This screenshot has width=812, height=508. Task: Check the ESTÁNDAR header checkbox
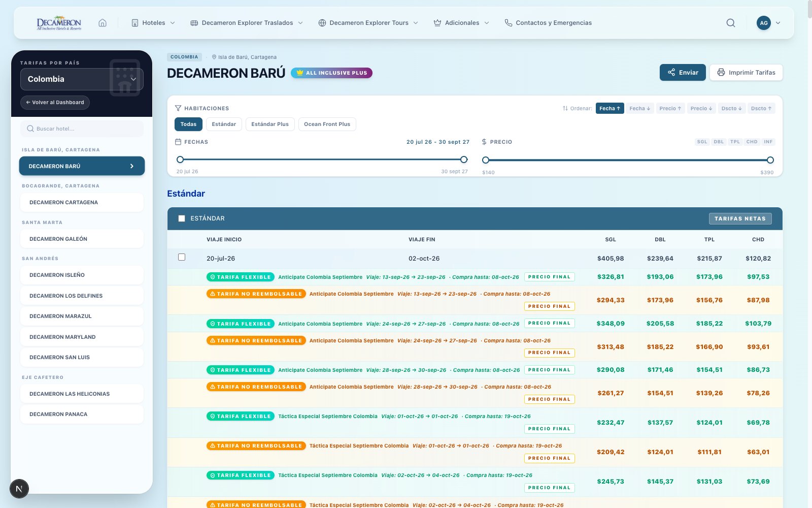click(x=182, y=218)
